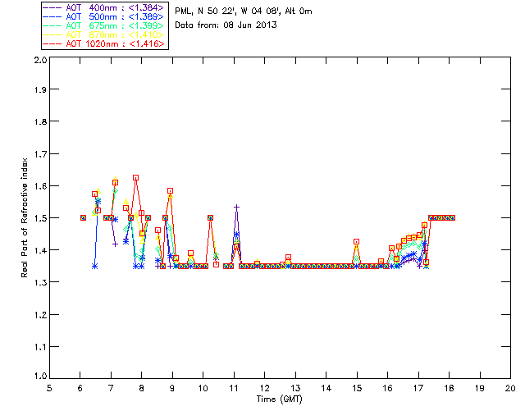Image resolution: width=525 pixels, height=420 pixels.
Task: Click the AOT 870nm legend entry
Action: click(104, 34)
